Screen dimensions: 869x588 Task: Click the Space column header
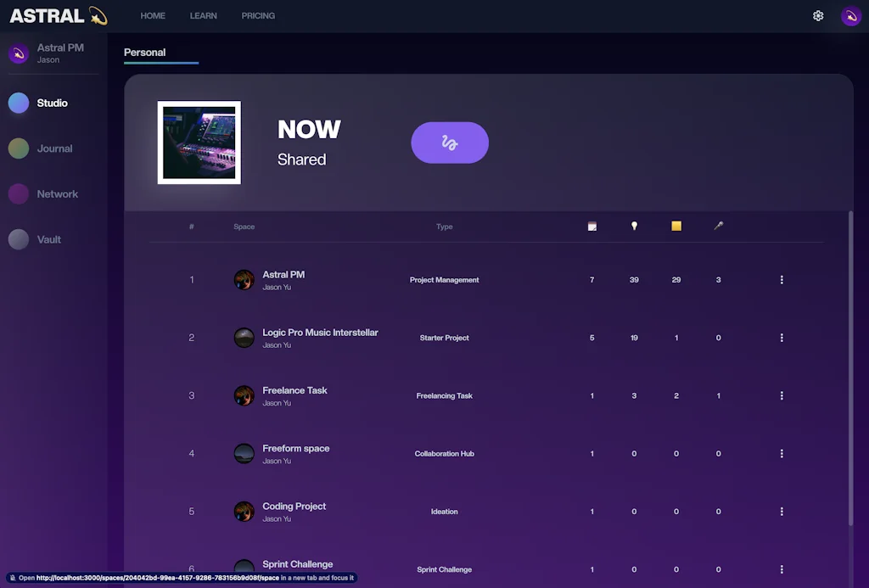[244, 227]
